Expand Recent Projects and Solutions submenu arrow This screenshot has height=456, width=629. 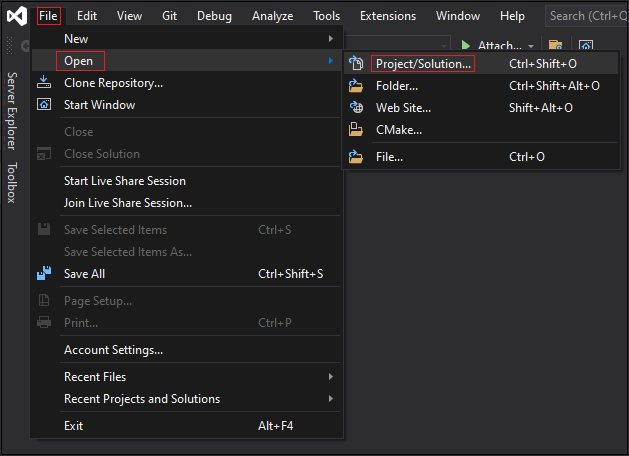tap(331, 398)
